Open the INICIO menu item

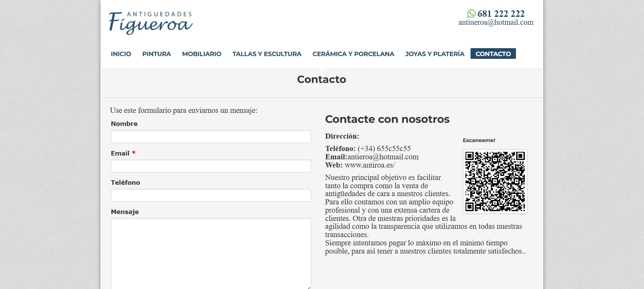point(121,54)
